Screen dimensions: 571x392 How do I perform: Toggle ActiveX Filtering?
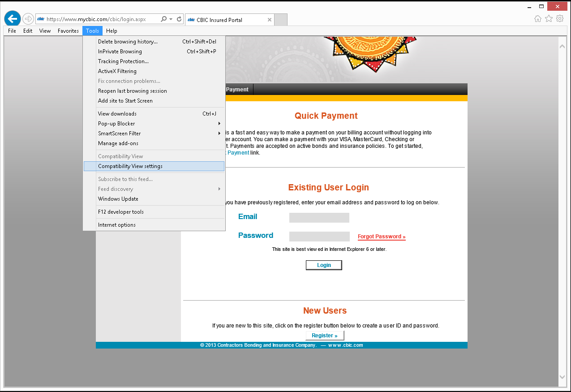154,71
